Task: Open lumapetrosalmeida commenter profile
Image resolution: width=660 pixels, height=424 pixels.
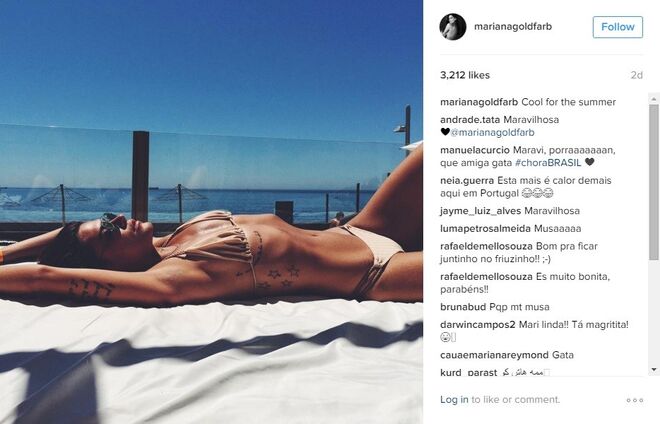Action: (485, 229)
